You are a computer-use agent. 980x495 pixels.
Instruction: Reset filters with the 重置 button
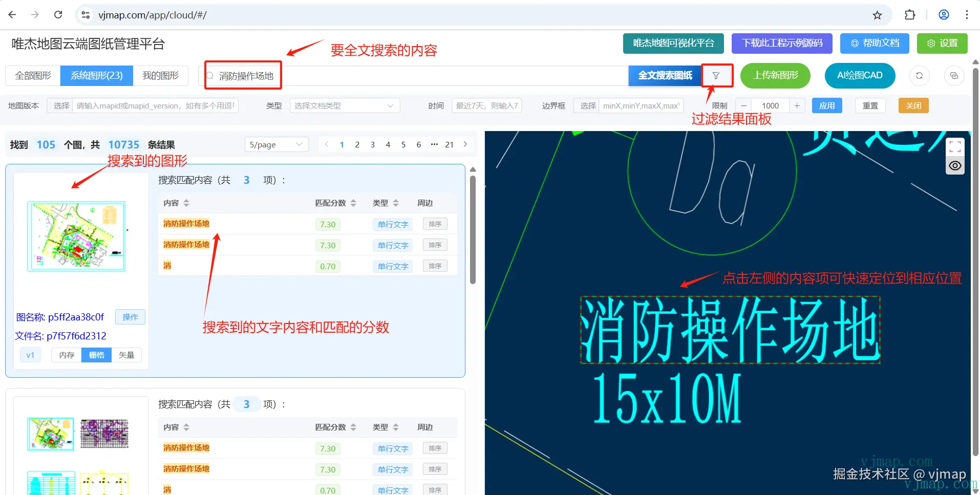870,106
